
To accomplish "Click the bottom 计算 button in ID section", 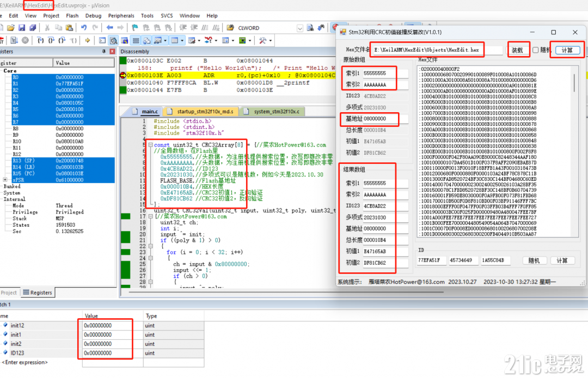I will click(x=562, y=260).
